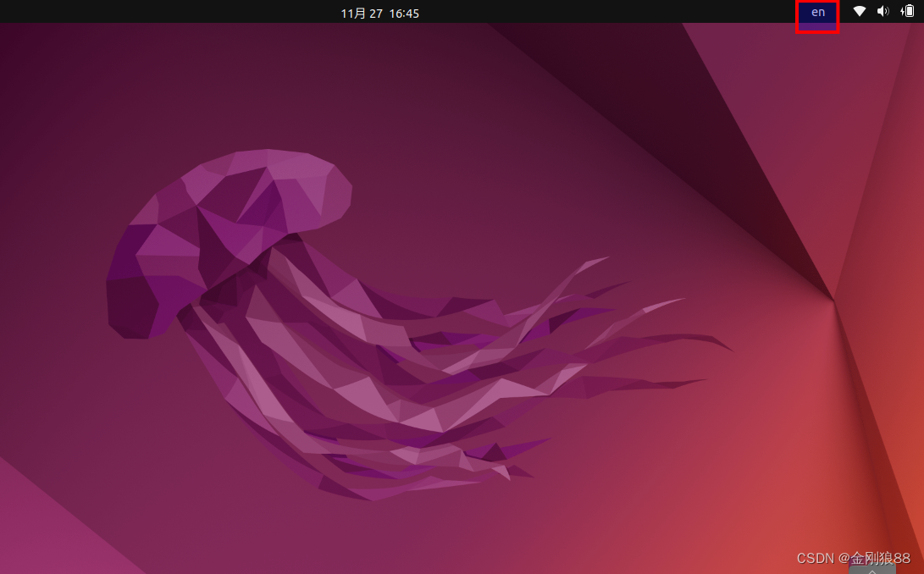This screenshot has width=924, height=574.
Task: Open the 'en' input source indicator
Action: (x=818, y=13)
